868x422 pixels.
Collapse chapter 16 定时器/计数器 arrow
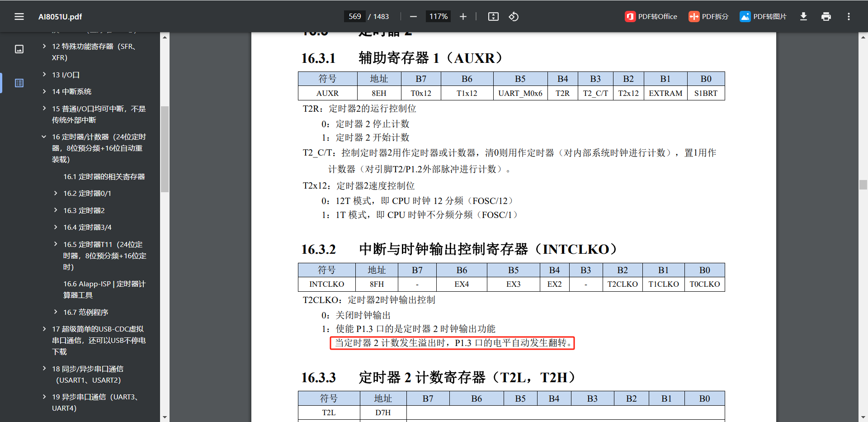(x=44, y=137)
